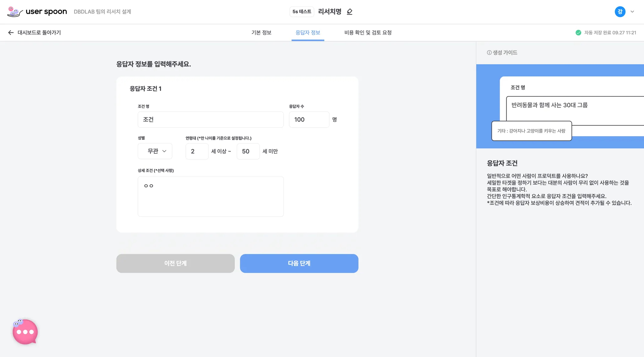The height and width of the screenshot is (357, 644).
Task: Click the 대시보드로 돌아가기 link
Action: coord(39,32)
